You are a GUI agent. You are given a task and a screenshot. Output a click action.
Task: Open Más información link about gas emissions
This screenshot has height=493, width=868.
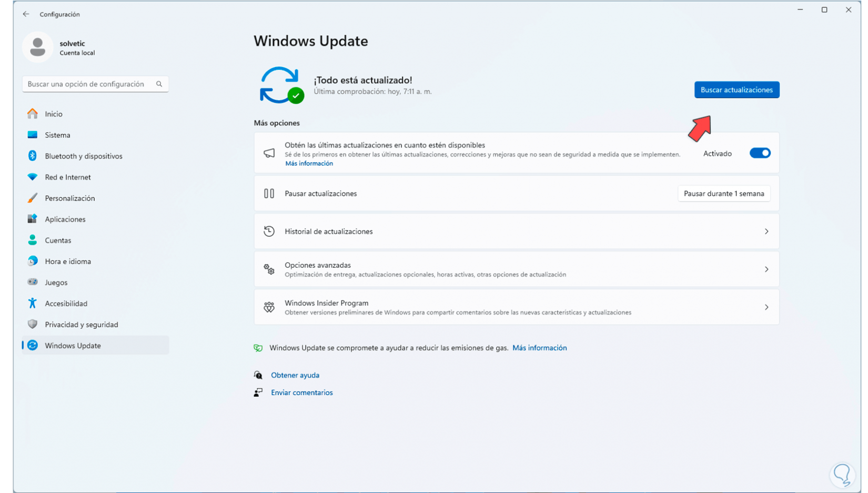539,348
